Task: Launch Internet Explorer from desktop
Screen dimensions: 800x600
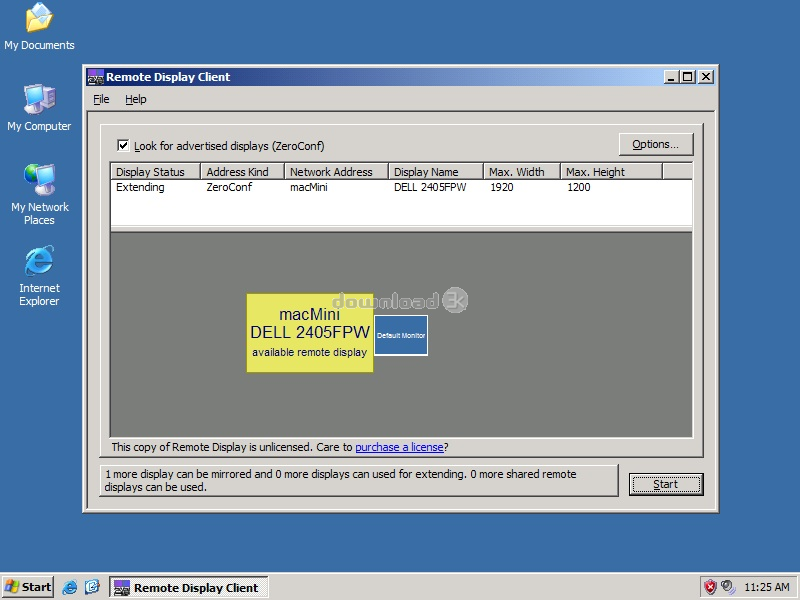Action: 39,276
